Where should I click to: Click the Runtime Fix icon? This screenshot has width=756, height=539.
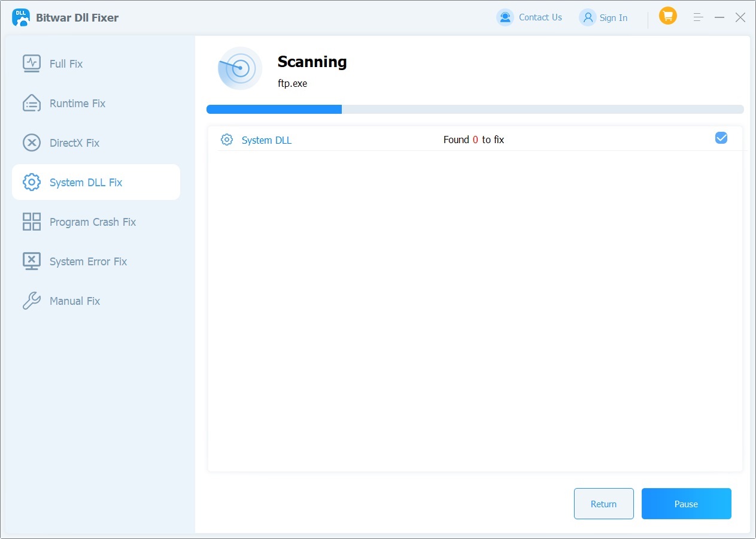31,103
